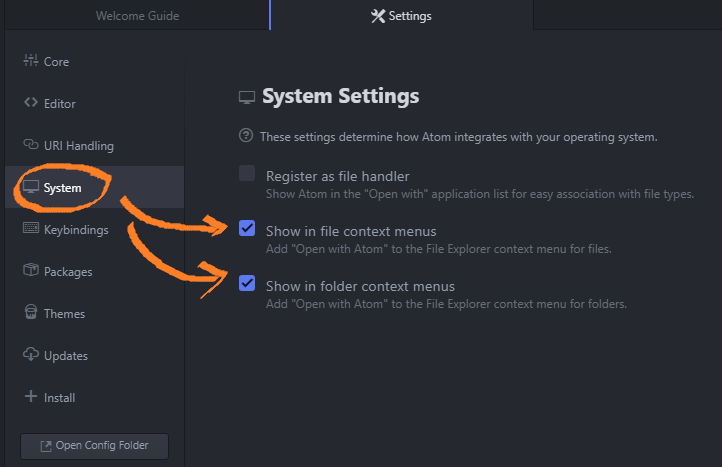Click the Keybindings keyboard icon

[x=31, y=228]
